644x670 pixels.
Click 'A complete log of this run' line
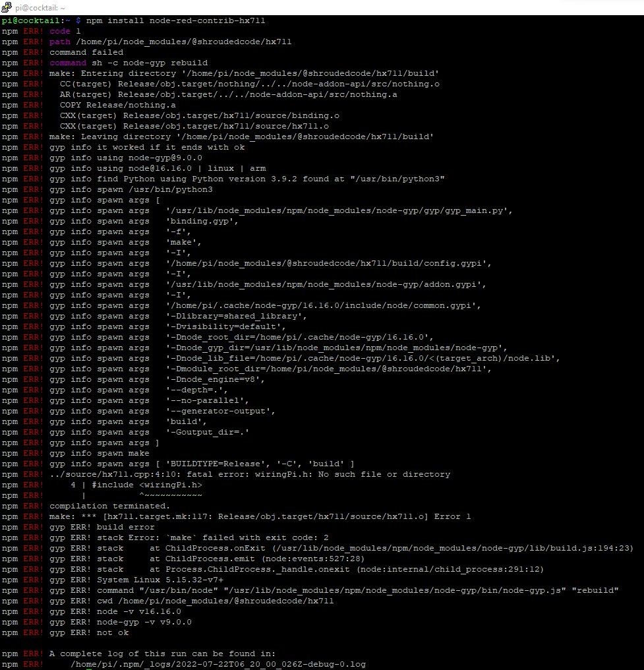(x=162, y=654)
